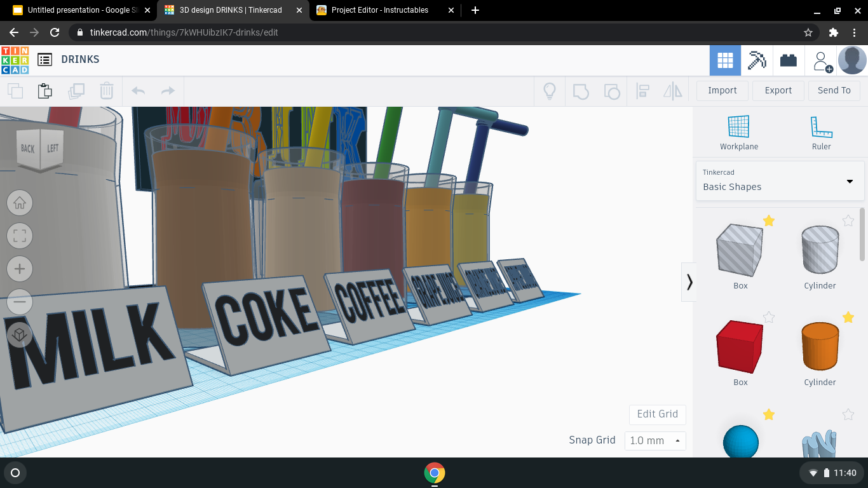Click the Align tool icon

tap(642, 91)
